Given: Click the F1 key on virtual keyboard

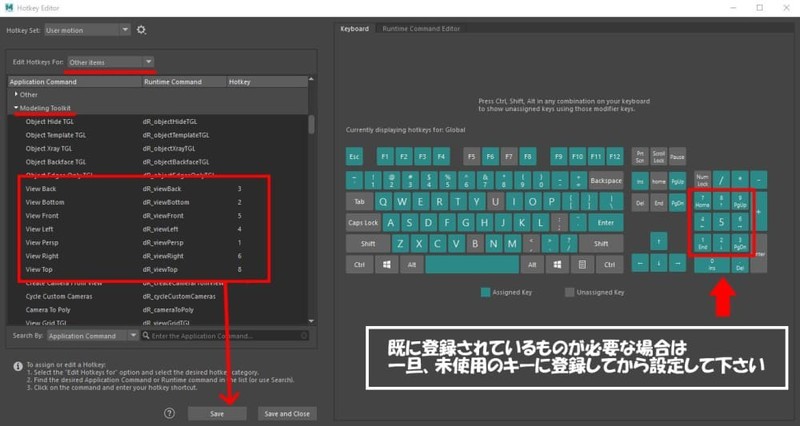Looking at the screenshot, I should click(385, 157).
